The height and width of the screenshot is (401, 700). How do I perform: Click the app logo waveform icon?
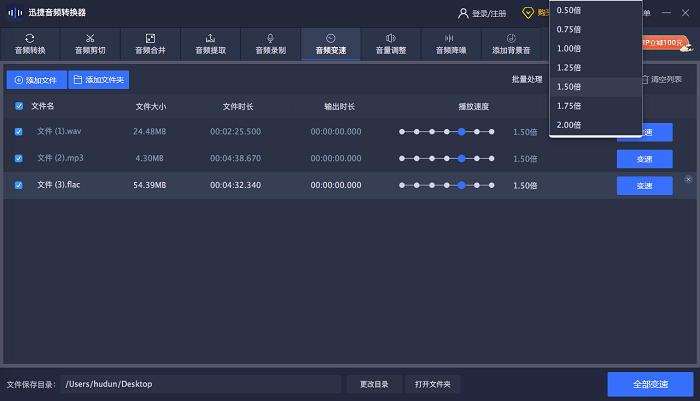pyautogui.click(x=15, y=13)
